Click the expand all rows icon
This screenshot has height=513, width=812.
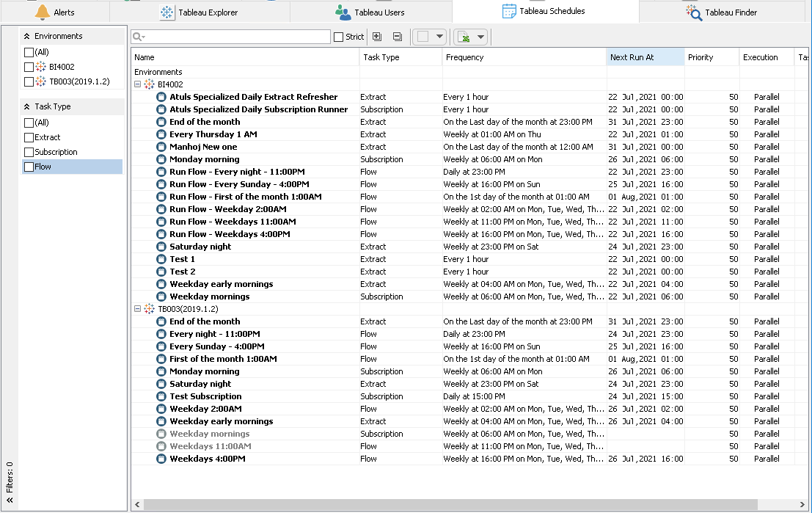(377, 36)
